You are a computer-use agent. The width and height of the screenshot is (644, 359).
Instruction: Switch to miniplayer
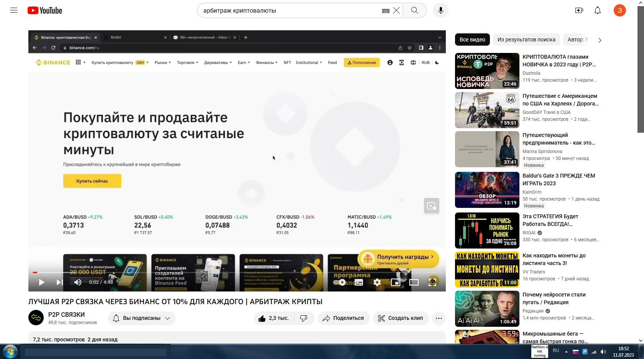396,282
